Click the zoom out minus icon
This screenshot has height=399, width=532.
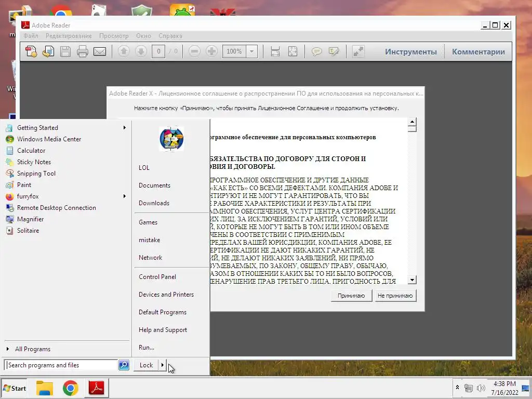pyautogui.click(x=194, y=51)
